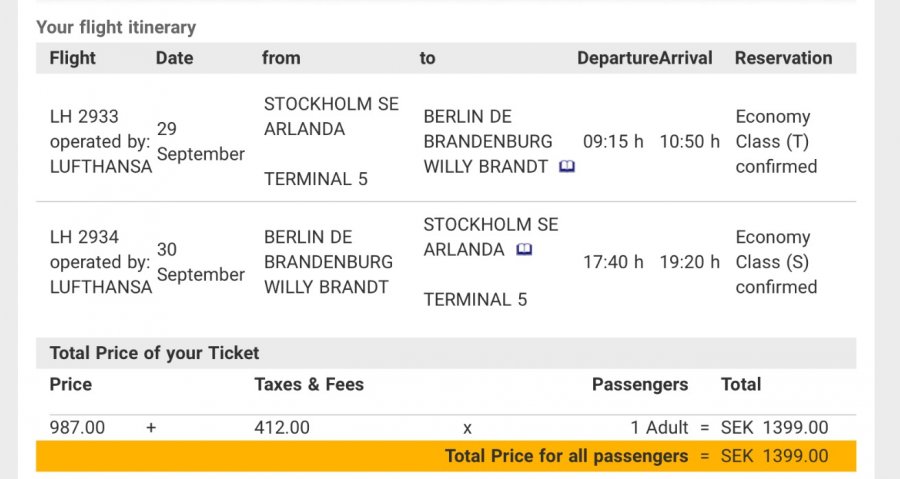Image resolution: width=900 pixels, height=479 pixels.
Task: Click the 30 September date cell
Action: tap(200, 262)
